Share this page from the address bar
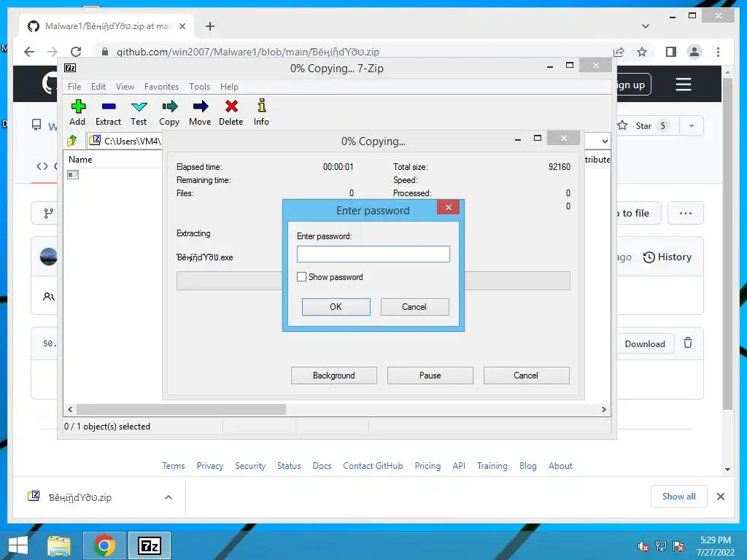 pyautogui.click(x=619, y=52)
